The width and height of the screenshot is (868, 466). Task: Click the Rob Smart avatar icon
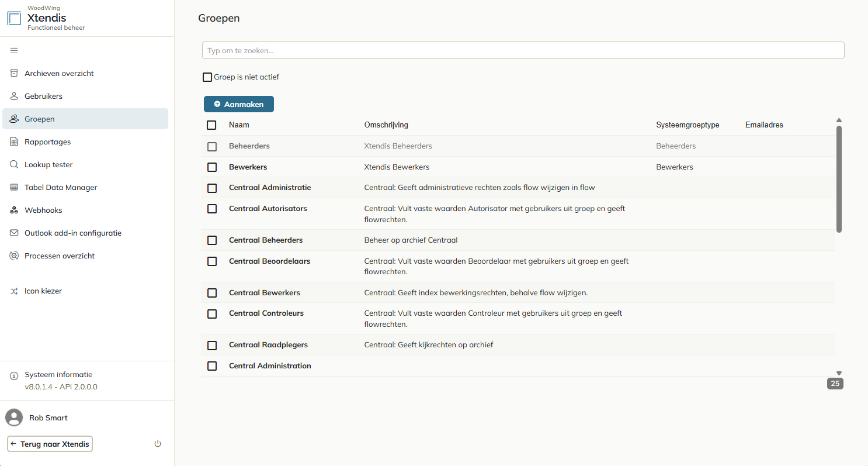click(14, 417)
